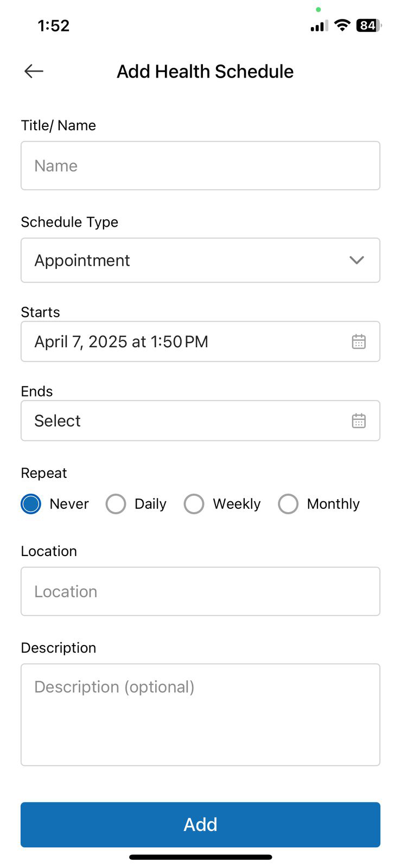Open the Ends Select date field
This screenshot has height=868, width=401.
pyautogui.click(x=184, y=421)
